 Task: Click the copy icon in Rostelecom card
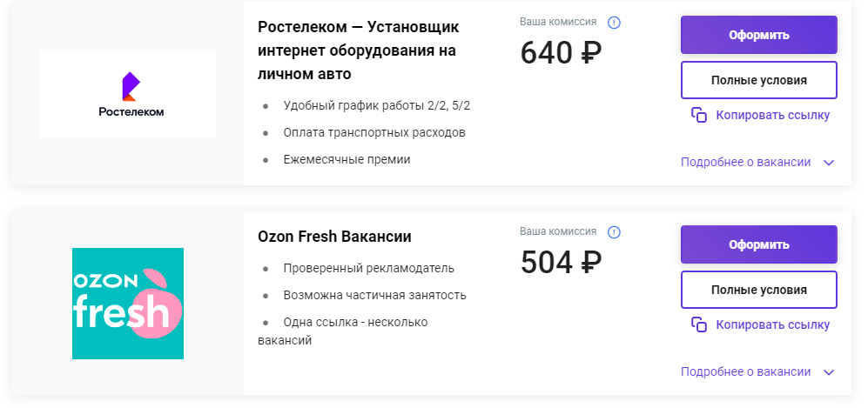pyautogui.click(x=699, y=115)
